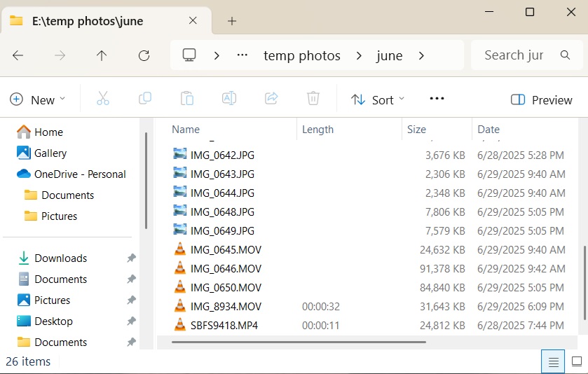Click the Delete trash icon
Screen dimensions: 588x374
coord(313,99)
